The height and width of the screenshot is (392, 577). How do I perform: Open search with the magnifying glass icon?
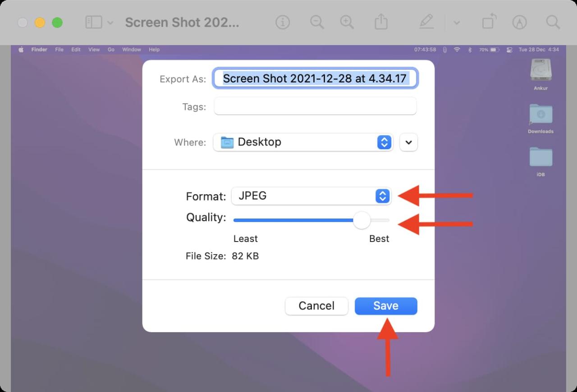coord(553,22)
